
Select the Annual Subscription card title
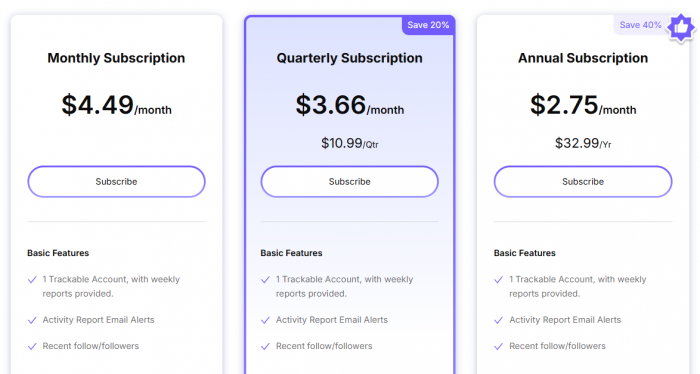[x=583, y=58]
